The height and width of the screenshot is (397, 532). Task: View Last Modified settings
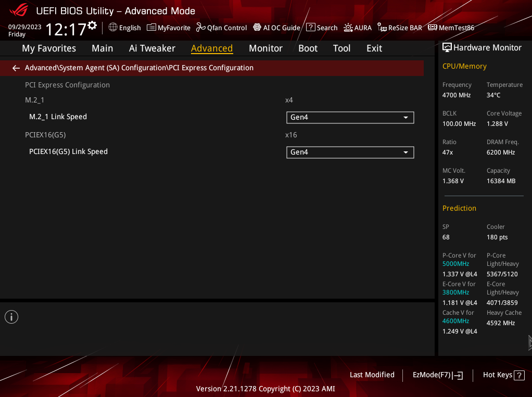tap(372, 375)
